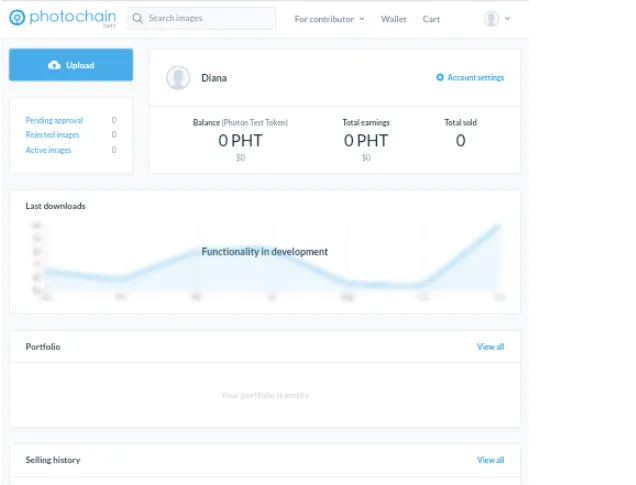
Task: Click the Photochain logo
Action: click(x=62, y=18)
